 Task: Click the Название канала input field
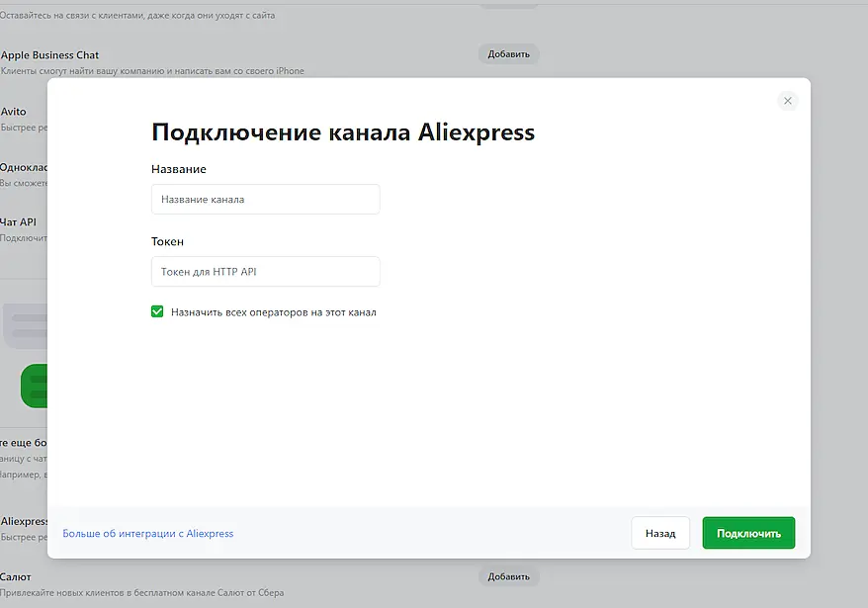(266, 200)
